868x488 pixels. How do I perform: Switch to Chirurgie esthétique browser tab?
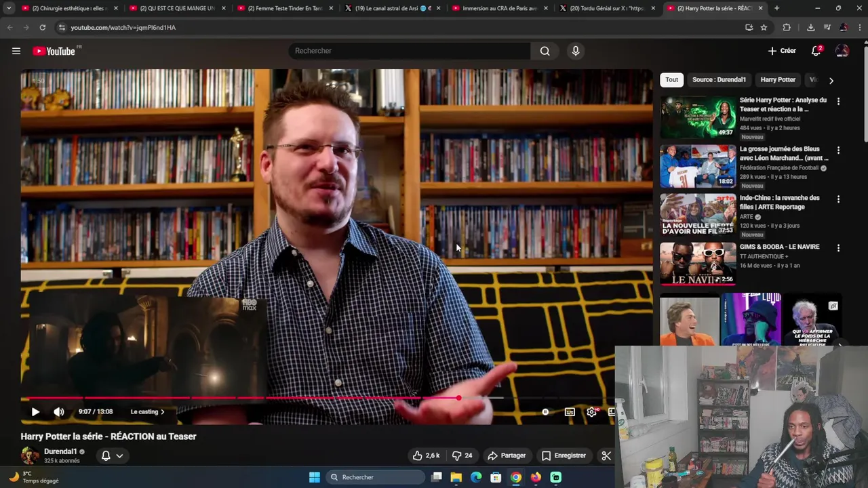[x=69, y=8]
